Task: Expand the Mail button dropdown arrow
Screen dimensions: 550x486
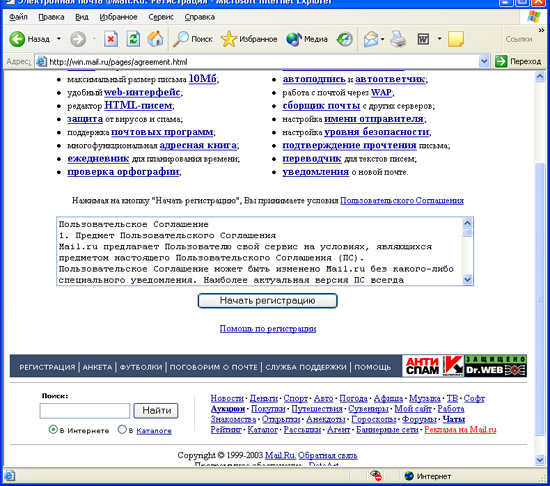Action: [382, 39]
